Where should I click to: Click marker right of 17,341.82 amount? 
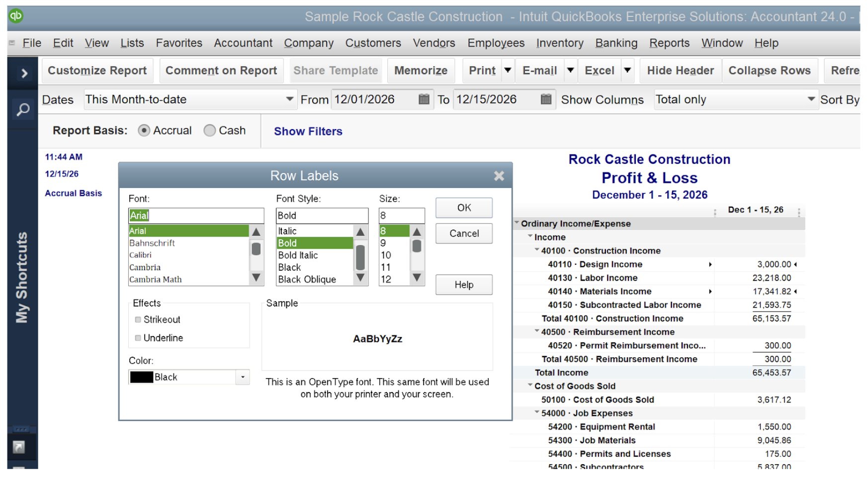[x=795, y=292]
